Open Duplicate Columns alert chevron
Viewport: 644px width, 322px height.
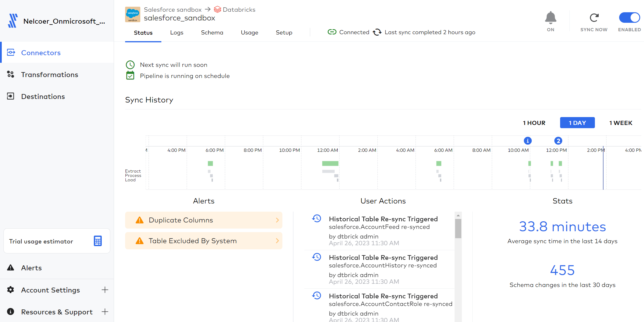[277, 220]
